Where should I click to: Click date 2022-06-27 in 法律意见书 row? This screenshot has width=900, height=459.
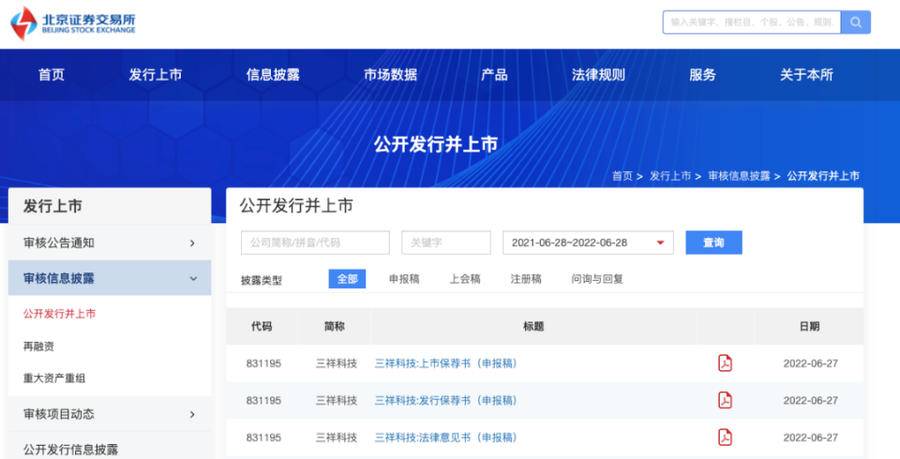810,437
